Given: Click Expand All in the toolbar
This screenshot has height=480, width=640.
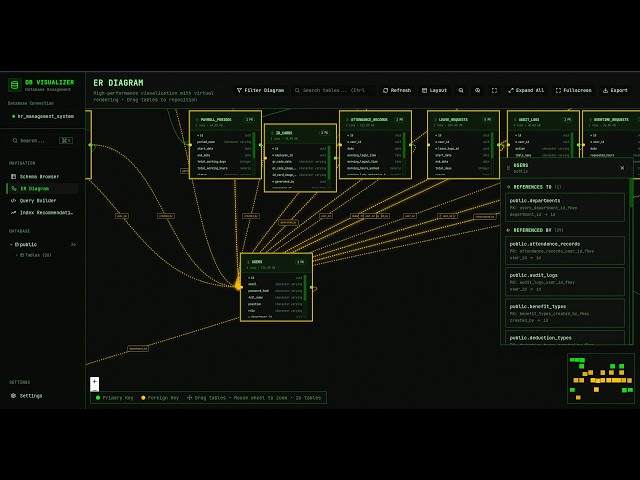Looking at the screenshot, I should tap(526, 90).
